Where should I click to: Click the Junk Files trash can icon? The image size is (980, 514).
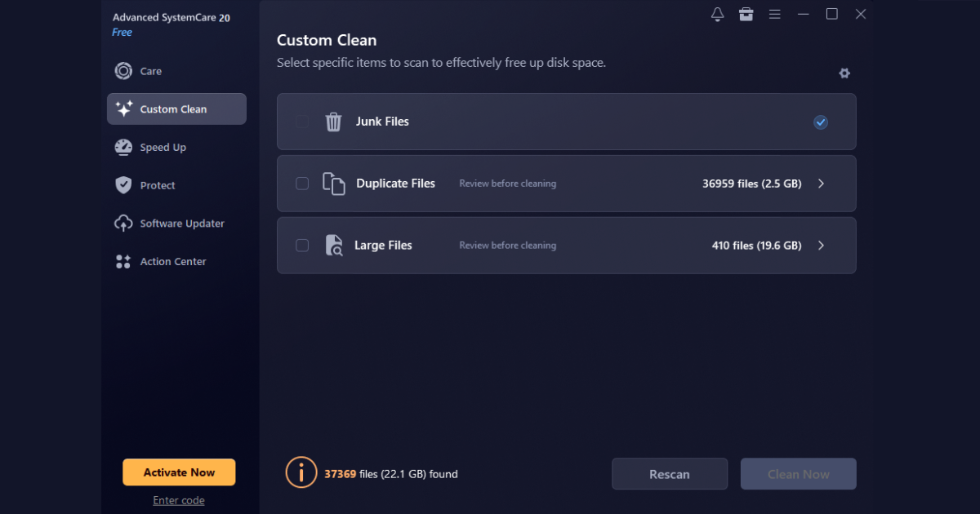coord(333,122)
